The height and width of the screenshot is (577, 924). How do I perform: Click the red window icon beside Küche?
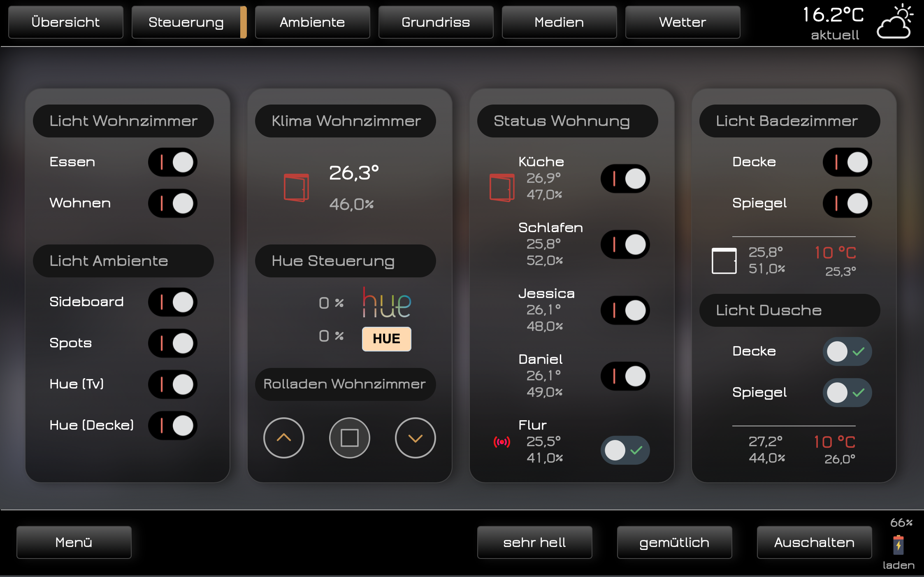click(502, 188)
